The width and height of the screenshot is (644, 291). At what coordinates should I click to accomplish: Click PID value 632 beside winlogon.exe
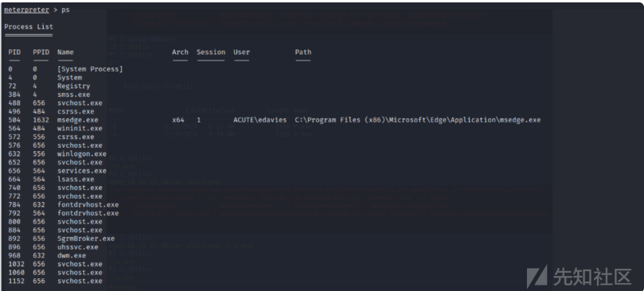tap(14, 154)
